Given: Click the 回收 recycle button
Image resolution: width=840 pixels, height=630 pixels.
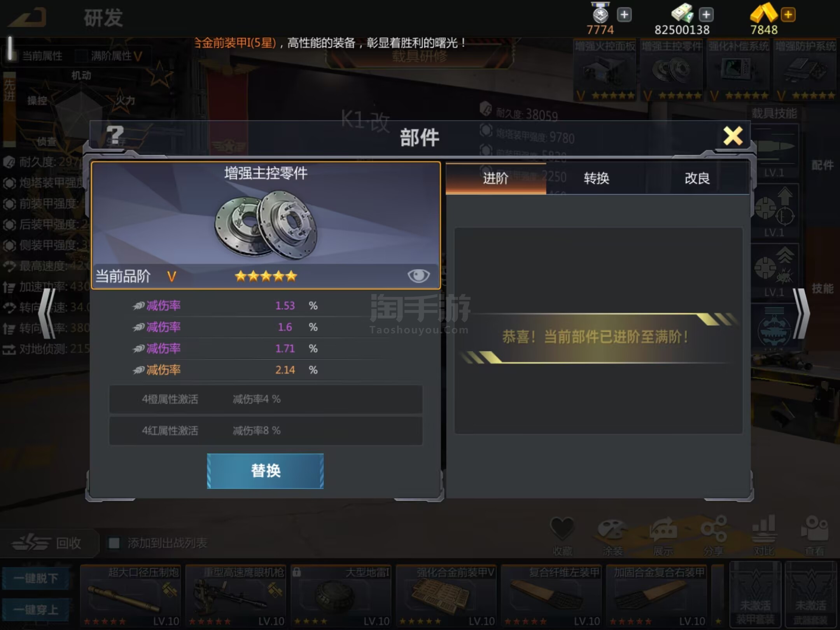Looking at the screenshot, I should pos(47,543).
